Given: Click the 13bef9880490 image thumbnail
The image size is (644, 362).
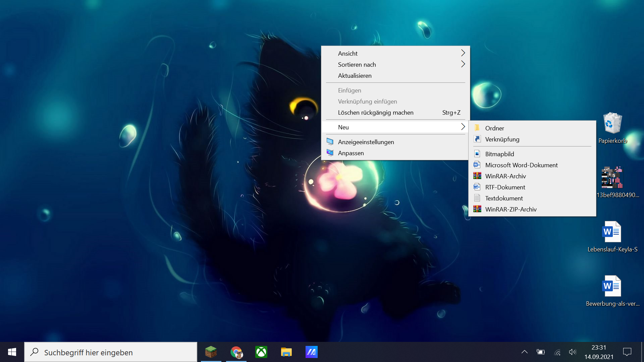Looking at the screenshot, I should tap(612, 178).
